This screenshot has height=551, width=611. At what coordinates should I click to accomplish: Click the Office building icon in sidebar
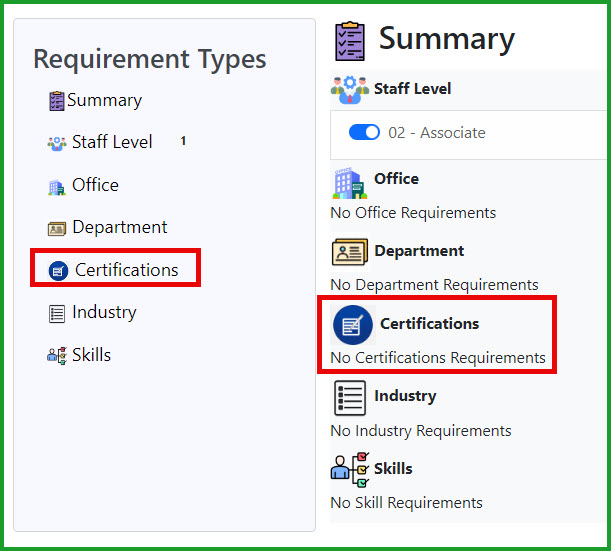pyautogui.click(x=57, y=187)
